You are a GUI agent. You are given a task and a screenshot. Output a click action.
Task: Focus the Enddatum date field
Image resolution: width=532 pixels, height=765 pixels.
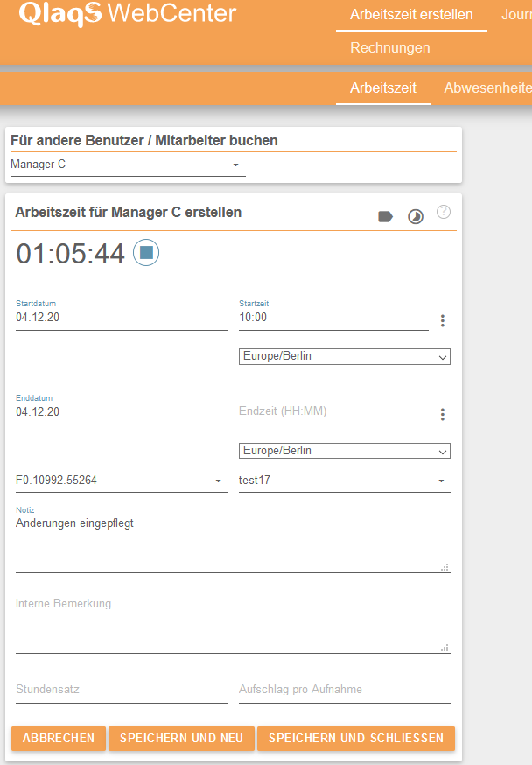click(122, 412)
